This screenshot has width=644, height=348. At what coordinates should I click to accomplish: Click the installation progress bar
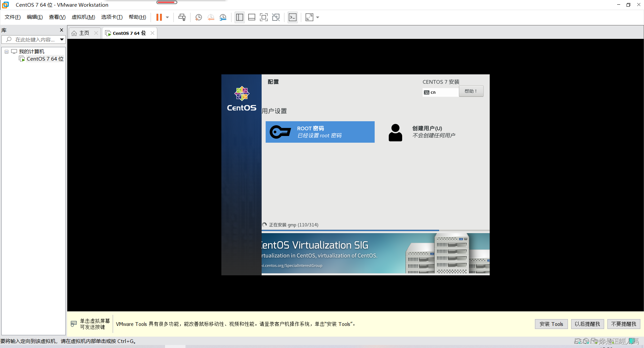[x=375, y=230]
